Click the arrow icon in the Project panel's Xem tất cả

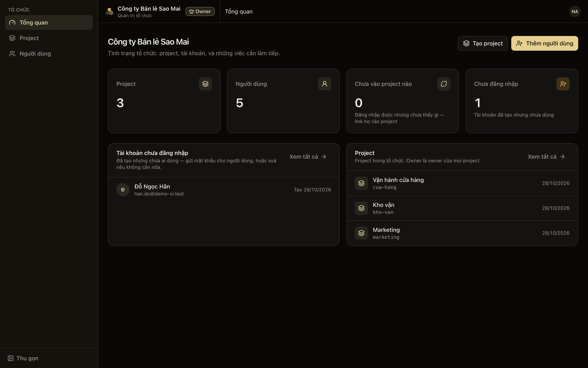pyautogui.click(x=562, y=157)
